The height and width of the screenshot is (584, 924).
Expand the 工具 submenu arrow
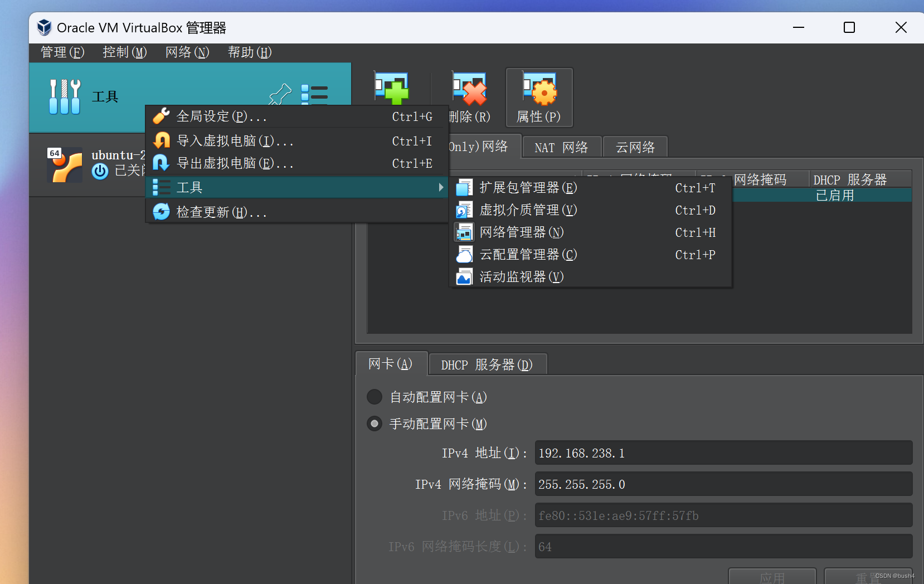tap(441, 187)
